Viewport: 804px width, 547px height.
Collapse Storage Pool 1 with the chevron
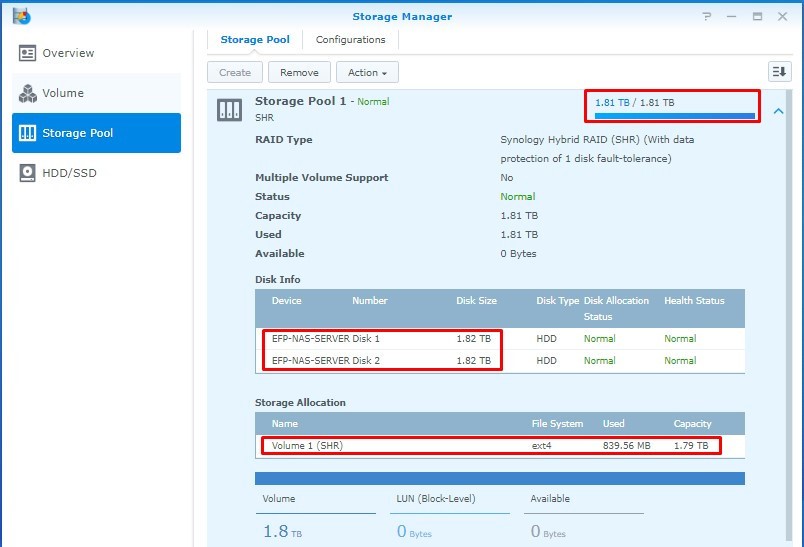pyautogui.click(x=778, y=111)
